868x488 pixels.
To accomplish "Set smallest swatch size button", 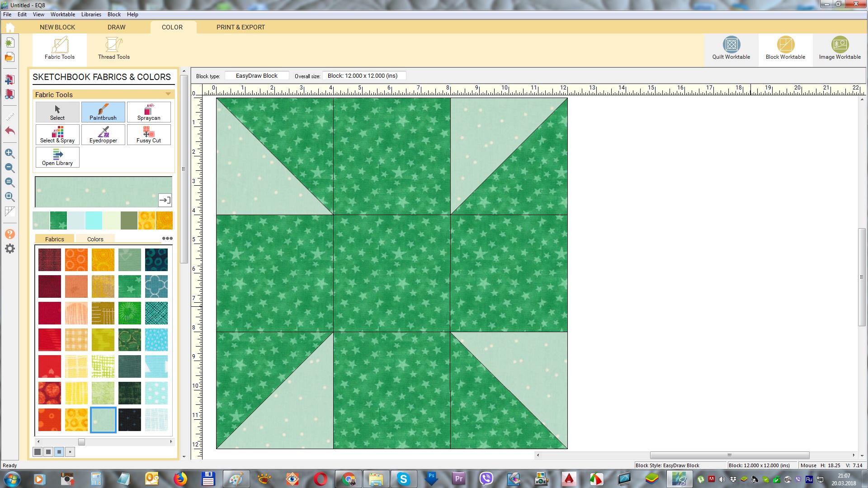I will [70, 452].
